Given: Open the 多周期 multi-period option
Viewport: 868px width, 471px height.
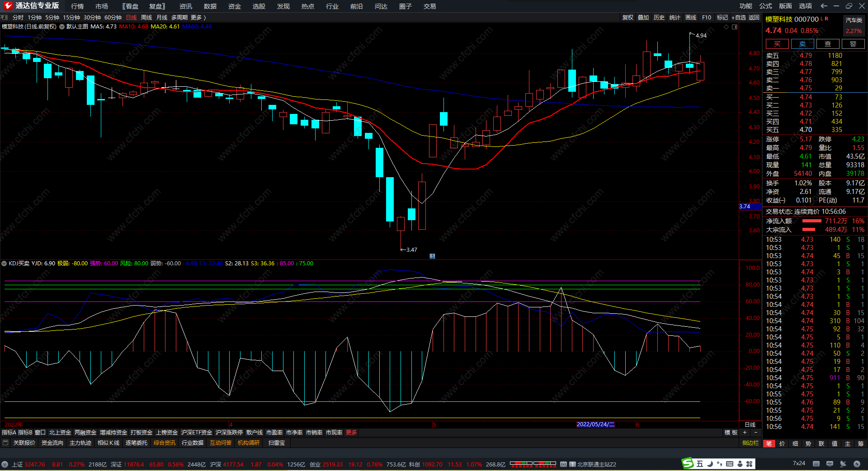Looking at the screenshot, I should (179, 18).
